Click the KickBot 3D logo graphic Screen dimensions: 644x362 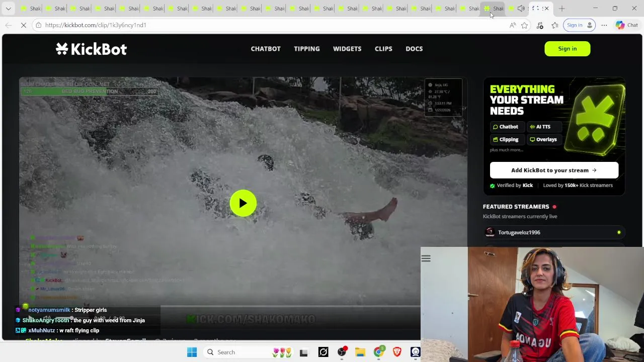595,119
